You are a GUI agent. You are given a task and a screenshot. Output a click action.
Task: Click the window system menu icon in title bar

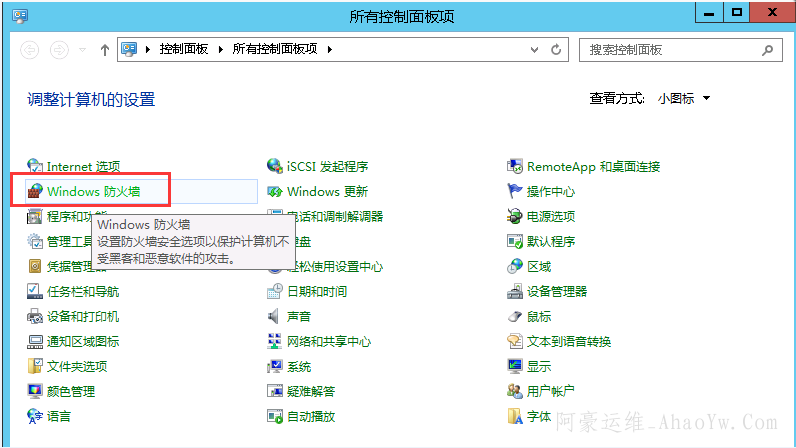click(x=20, y=16)
